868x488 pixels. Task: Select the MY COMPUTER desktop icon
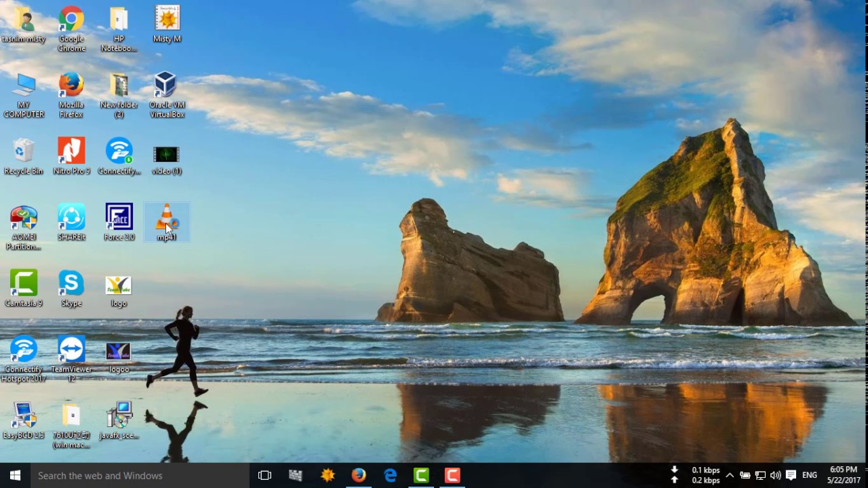[24, 95]
